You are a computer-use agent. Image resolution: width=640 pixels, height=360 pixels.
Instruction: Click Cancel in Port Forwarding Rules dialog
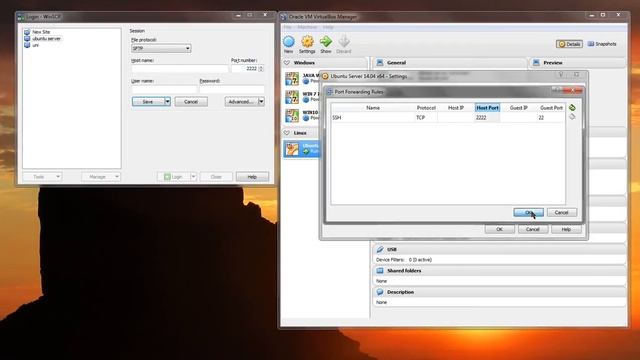click(x=562, y=212)
